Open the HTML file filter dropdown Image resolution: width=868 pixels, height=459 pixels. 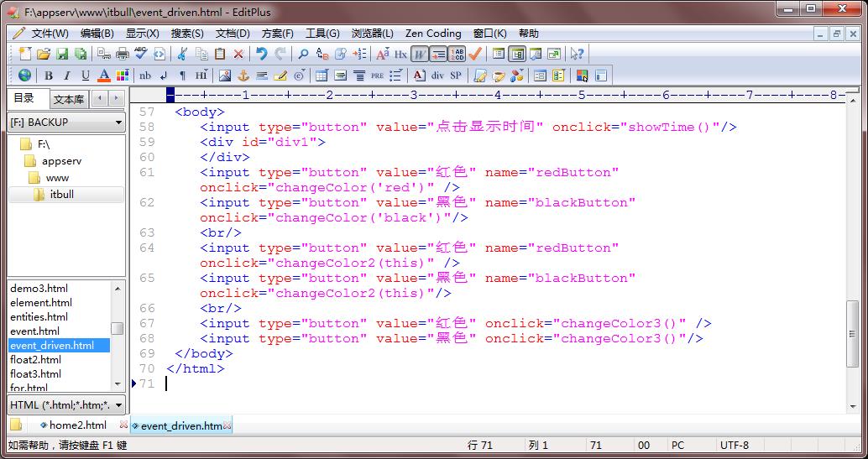tap(66, 404)
